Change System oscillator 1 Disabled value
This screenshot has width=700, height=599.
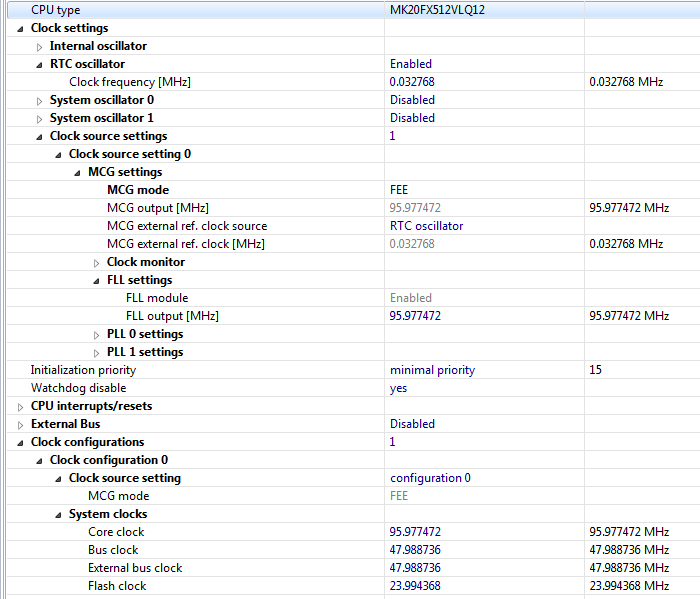(x=412, y=118)
